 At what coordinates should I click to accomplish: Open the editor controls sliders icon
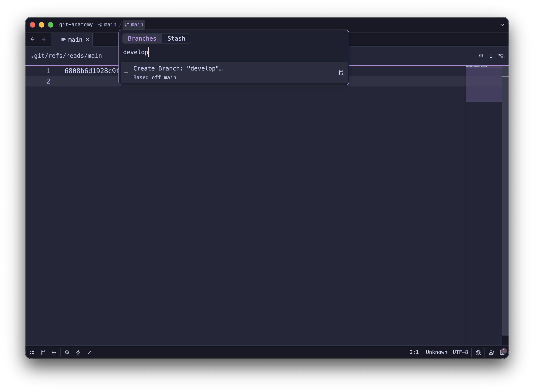tap(501, 56)
